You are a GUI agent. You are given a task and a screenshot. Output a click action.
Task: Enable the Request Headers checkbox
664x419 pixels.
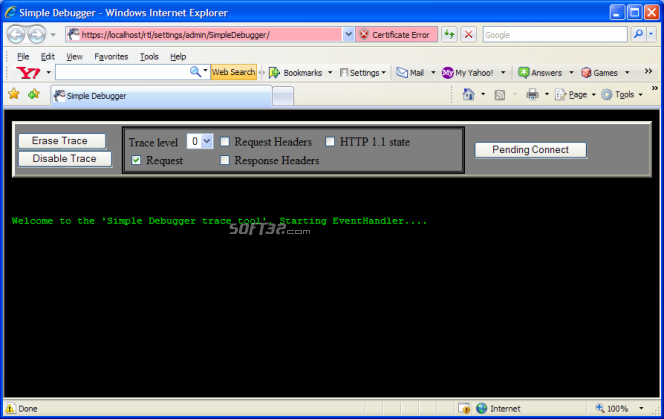[x=225, y=142]
